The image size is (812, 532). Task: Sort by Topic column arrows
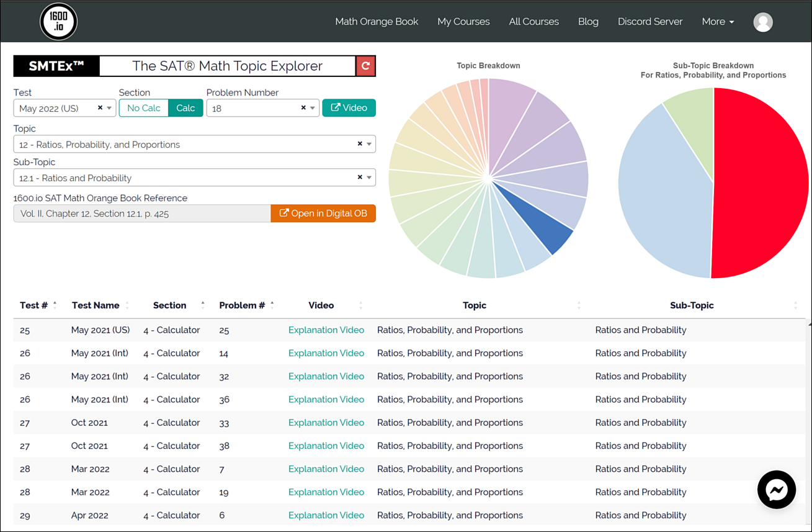[579, 305]
